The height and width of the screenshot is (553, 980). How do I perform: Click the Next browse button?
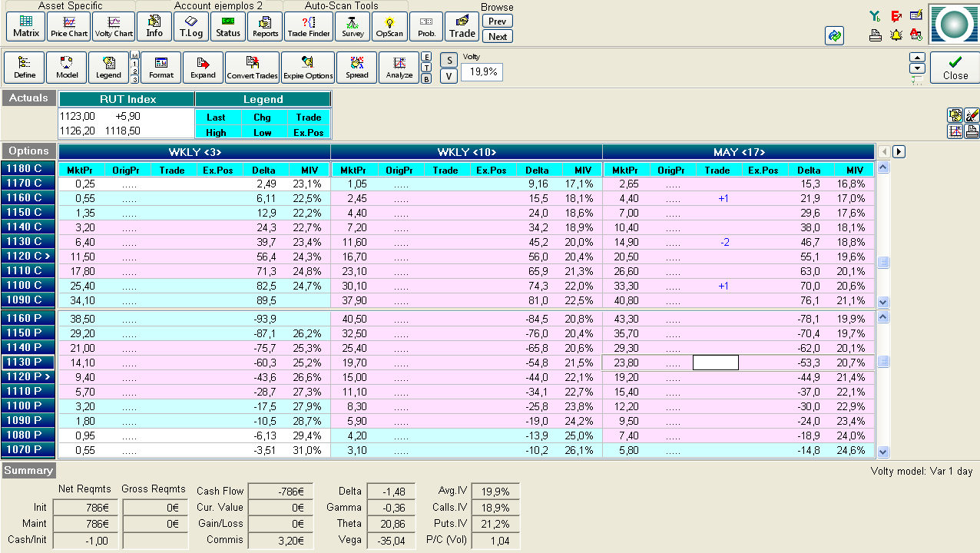pyautogui.click(x=498, y=36)
